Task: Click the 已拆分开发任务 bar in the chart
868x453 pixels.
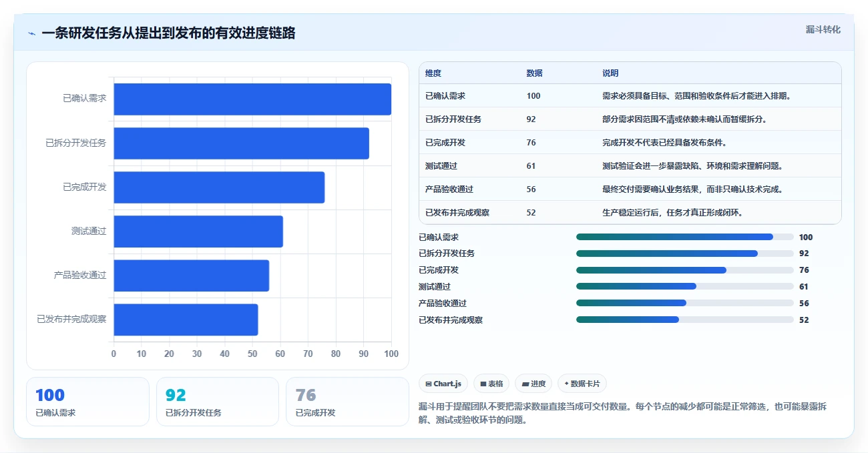Action: coord(242,143)
